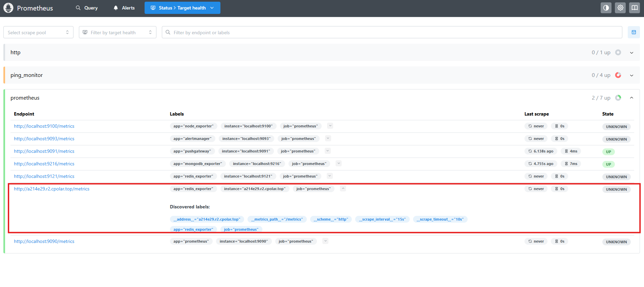Expand the http scrape pool chevron
This screenshot has width=644, height=287.
click(x=632, y=53)
